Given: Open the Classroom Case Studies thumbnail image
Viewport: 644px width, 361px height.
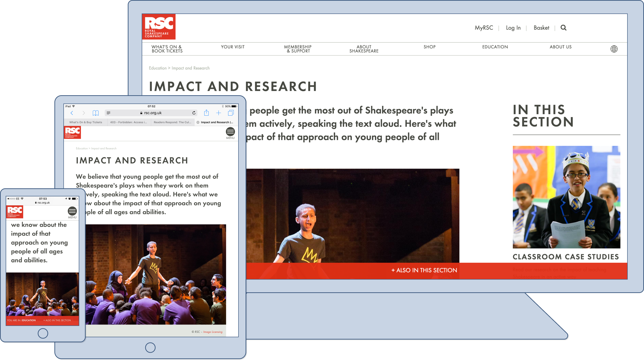Looking at the screenshot, I should pos(566,197).
